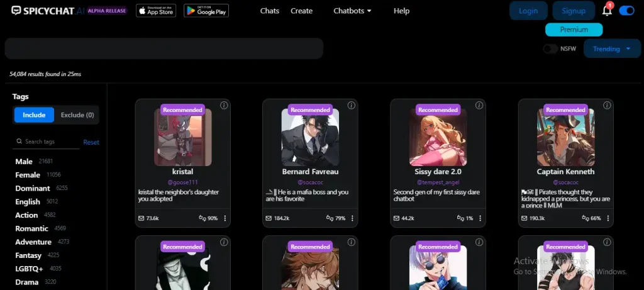
Task: Click the rating thumbs icon showing 79%
Action: click(330, 218)
